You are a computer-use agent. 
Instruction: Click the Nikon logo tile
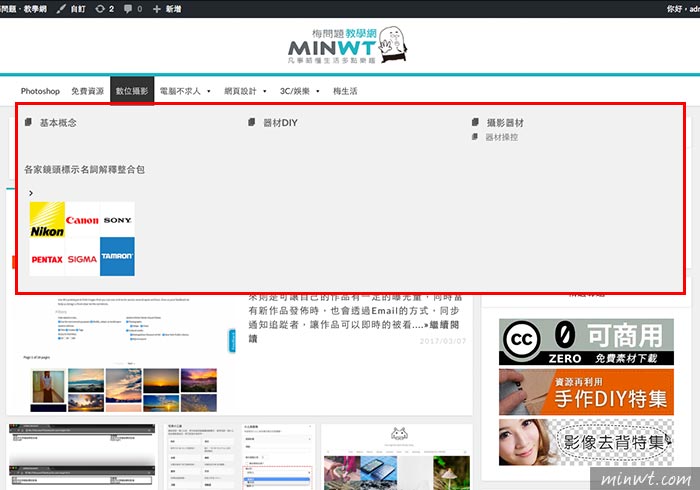pos(47,220)
